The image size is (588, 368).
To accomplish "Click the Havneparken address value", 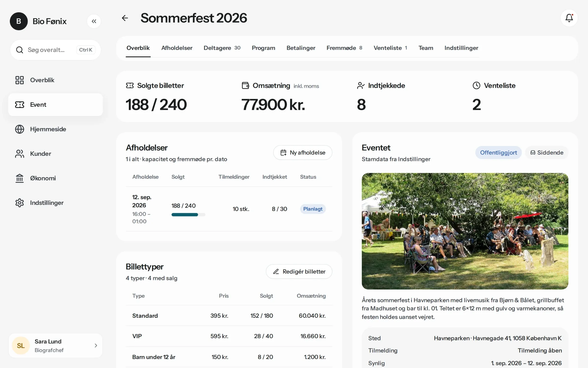I will pos(498,338).
